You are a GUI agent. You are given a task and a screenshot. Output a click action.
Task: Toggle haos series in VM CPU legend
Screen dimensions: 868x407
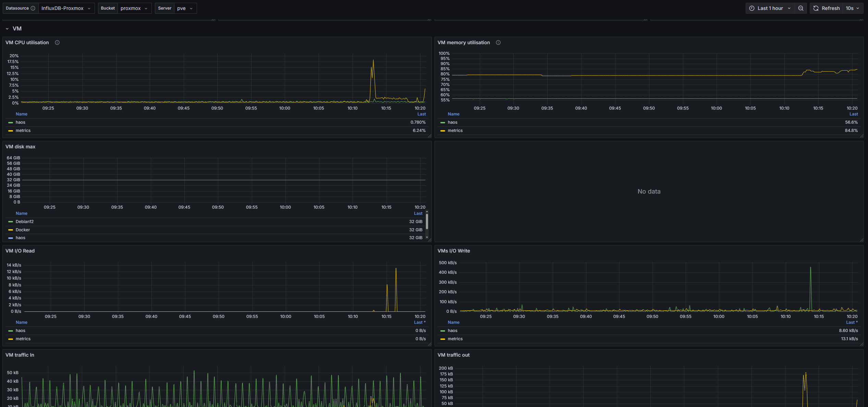click(21, 122)
